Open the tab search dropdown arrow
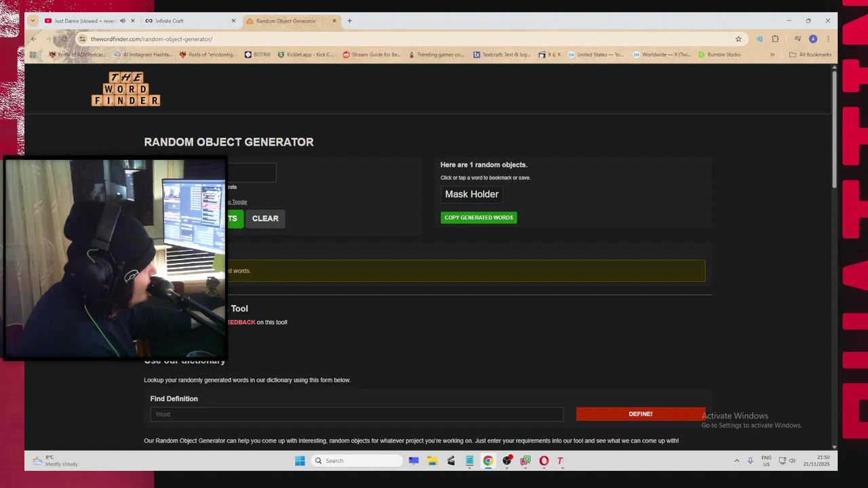Image resolution: width=868 pixels, height=488 pixels. (33, 21)
